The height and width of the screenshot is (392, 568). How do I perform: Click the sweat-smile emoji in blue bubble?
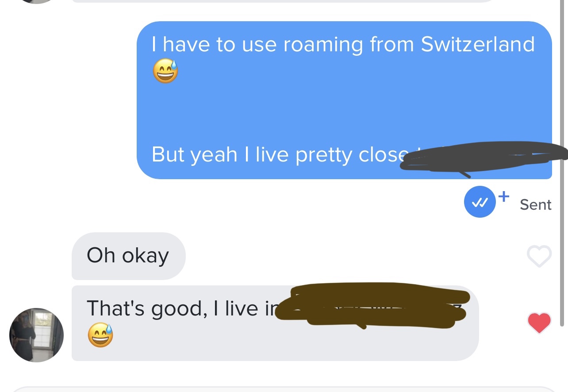tap(165, 72)
